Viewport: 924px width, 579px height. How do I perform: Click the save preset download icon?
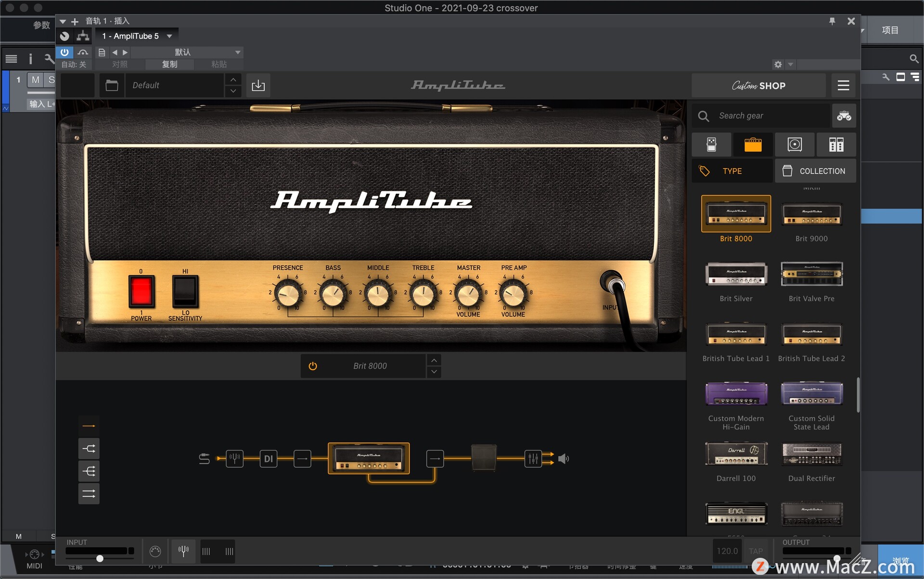coord(258,86)
